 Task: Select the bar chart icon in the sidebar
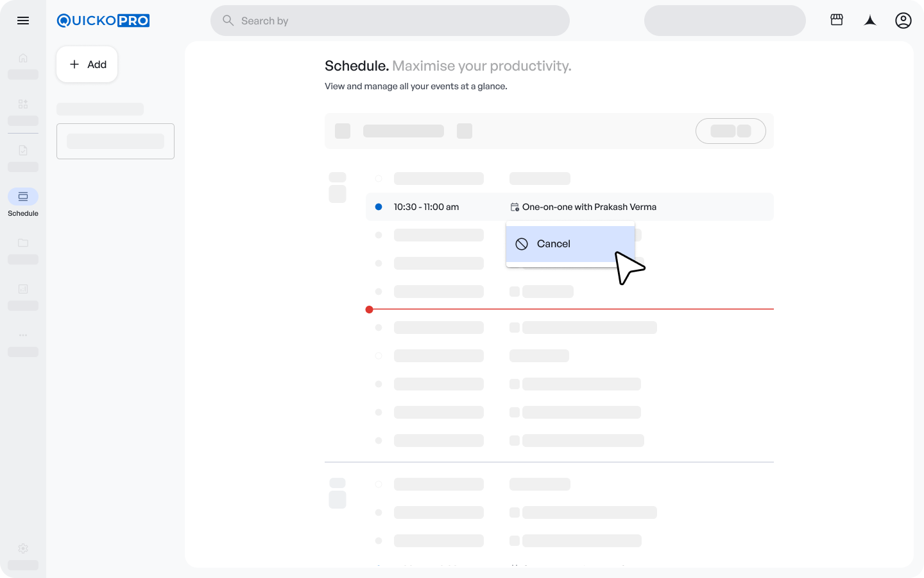coord(23,289)
